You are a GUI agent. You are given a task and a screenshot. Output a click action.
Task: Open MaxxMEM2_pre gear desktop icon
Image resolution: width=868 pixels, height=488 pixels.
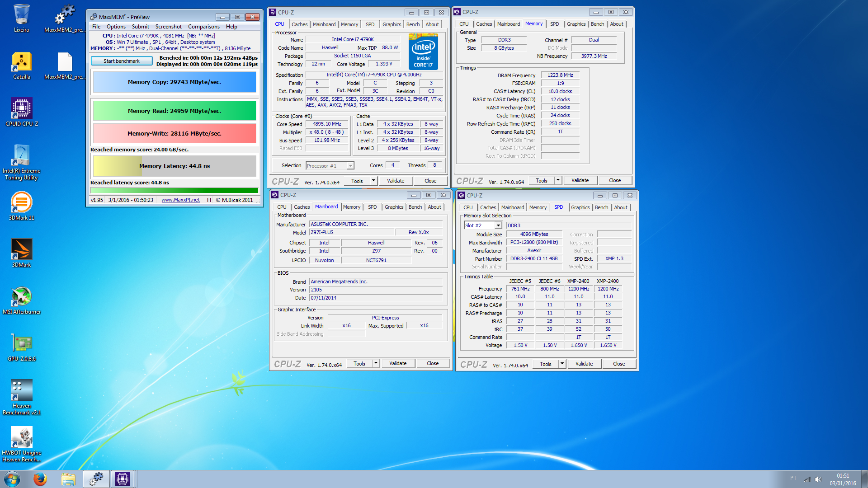(x=65, y=18)
